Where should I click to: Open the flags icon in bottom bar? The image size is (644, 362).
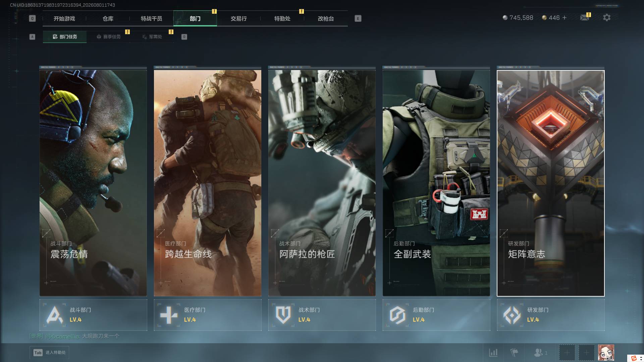514,353
